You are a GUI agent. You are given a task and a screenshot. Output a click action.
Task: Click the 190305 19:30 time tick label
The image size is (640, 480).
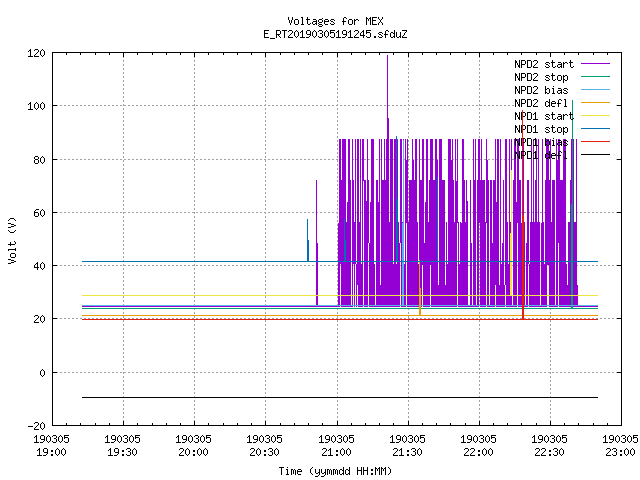click(x=122, y=445)
